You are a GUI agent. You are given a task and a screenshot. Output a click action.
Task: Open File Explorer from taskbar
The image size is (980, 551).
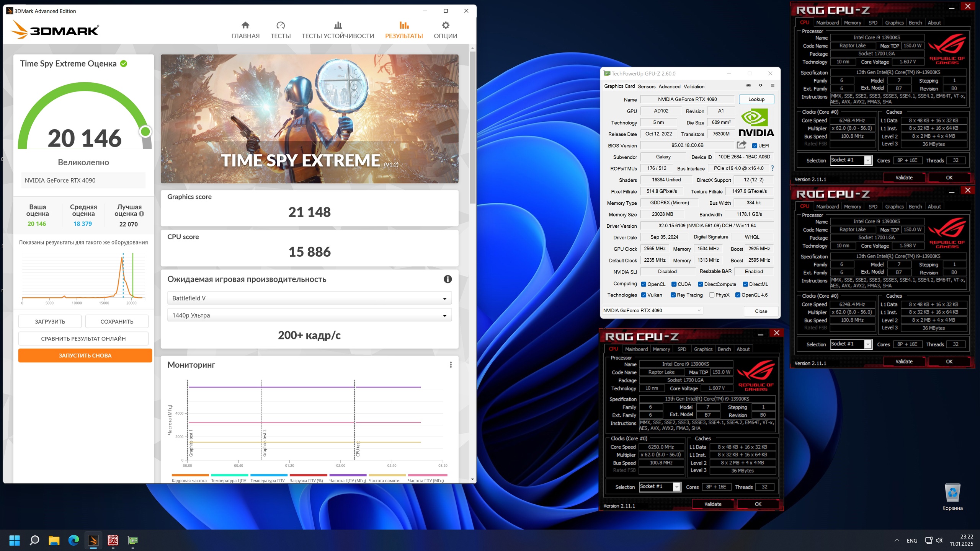(x=54, y=540)
